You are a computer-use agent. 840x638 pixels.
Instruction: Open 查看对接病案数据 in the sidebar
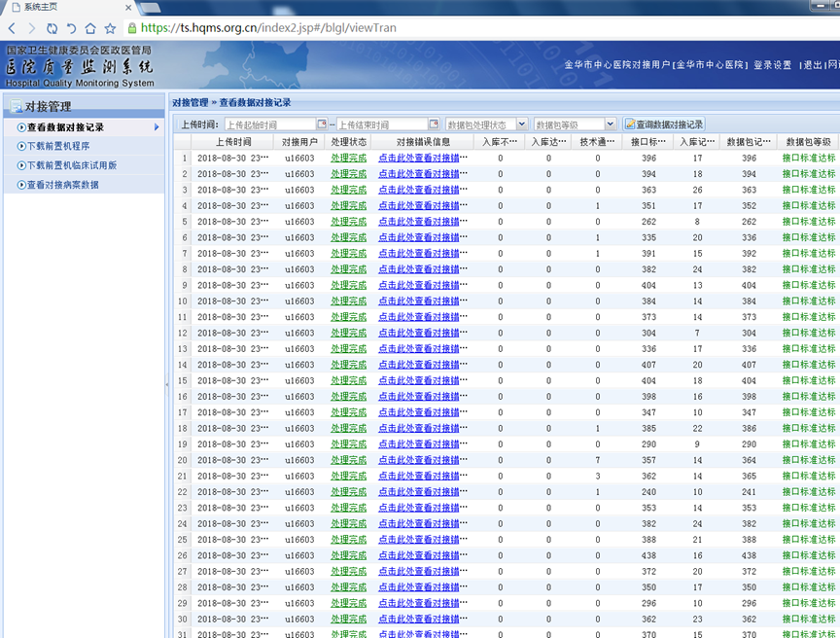click(x=62, y=185)
